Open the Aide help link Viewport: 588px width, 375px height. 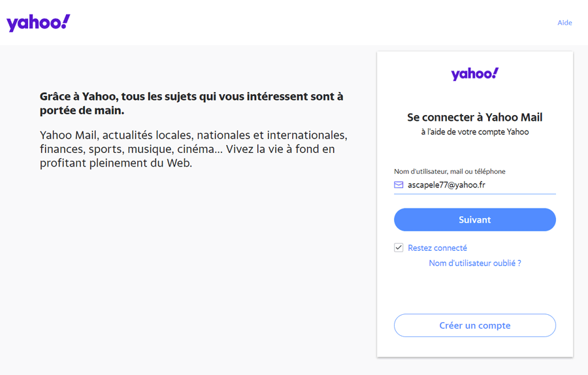point(564,23)
